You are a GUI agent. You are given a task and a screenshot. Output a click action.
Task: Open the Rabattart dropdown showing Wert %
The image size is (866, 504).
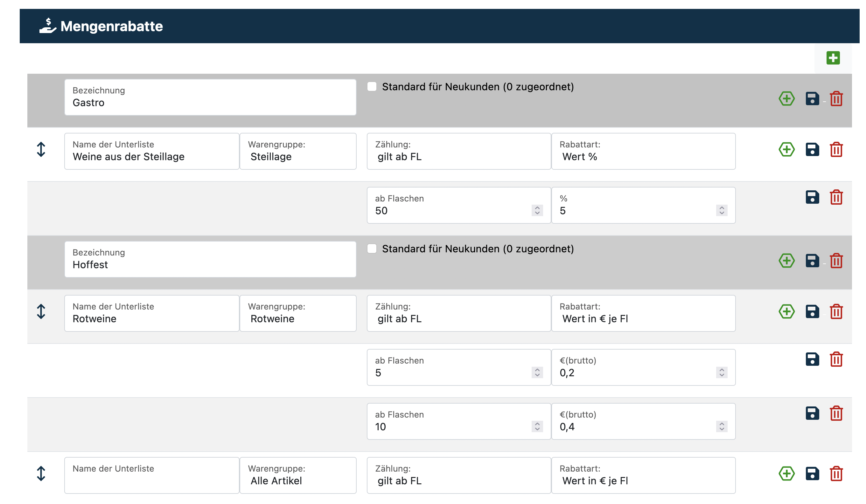point(643,151)
